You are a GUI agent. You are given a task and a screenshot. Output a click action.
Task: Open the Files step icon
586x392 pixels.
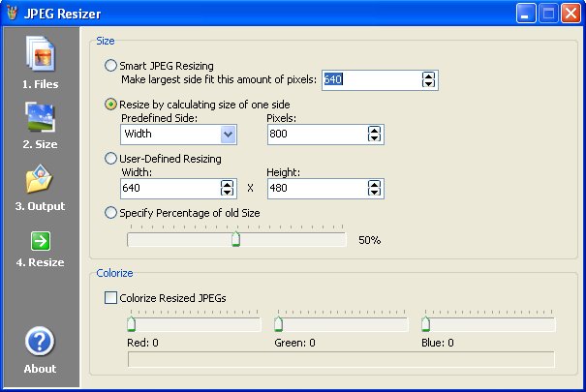tap(40, 54)
